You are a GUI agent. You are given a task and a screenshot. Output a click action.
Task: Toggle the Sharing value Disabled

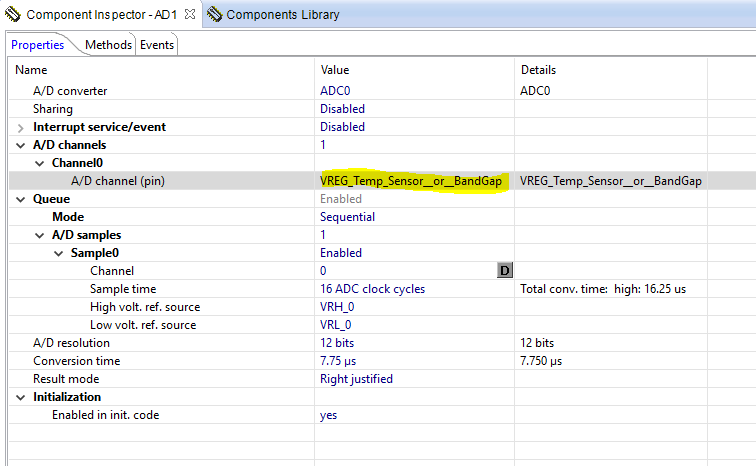(342, 109)
